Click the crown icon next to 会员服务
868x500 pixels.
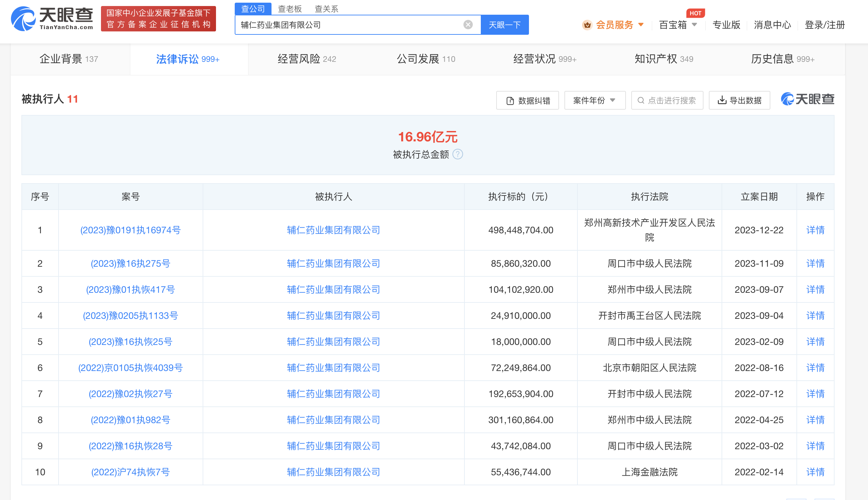(587, 25)
